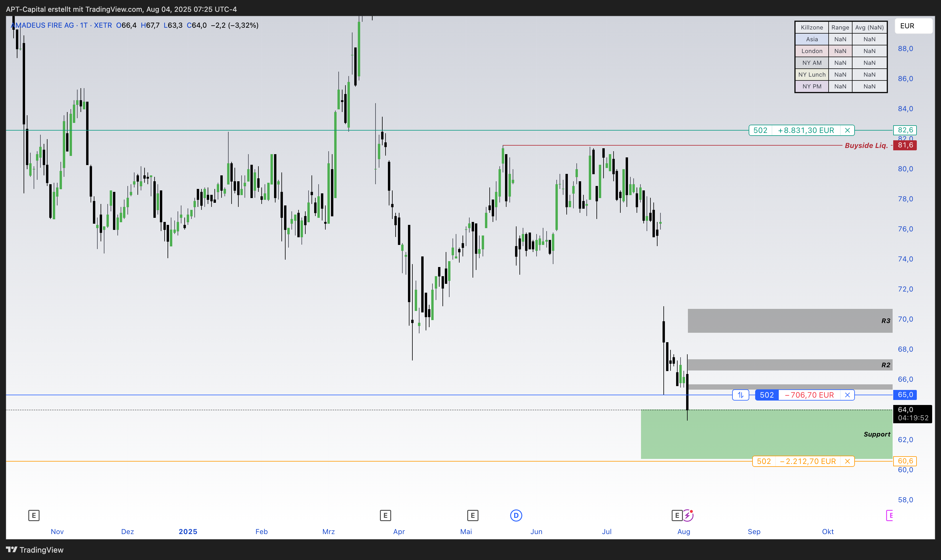Click the NY Lunch row in Killzone table
This screenshot has height=560, width=941.
841,74
